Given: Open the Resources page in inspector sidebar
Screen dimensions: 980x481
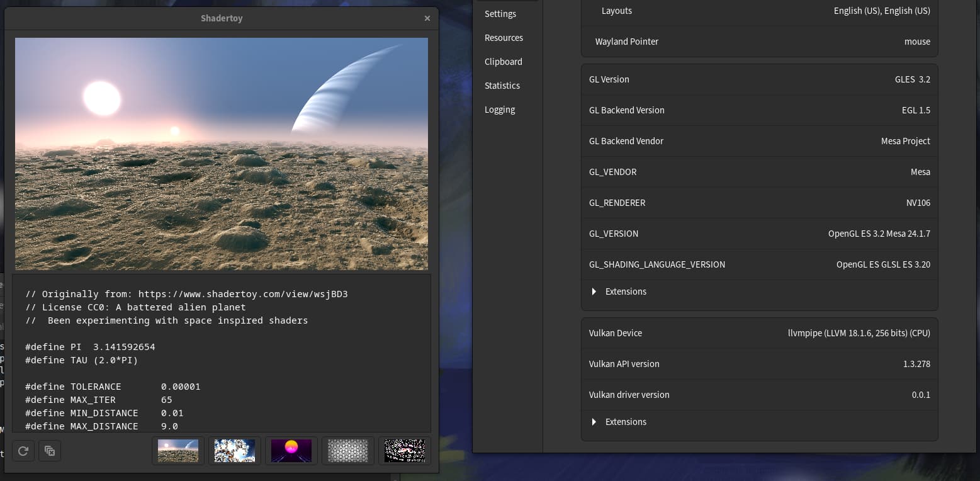Looking at the screenshot, I should (x=504, y=38).
